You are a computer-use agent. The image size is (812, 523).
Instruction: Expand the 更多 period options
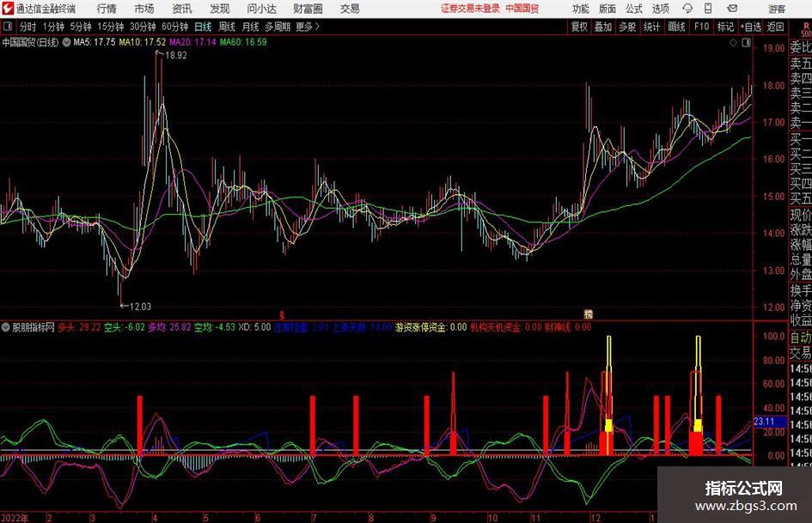click(308, 27)
